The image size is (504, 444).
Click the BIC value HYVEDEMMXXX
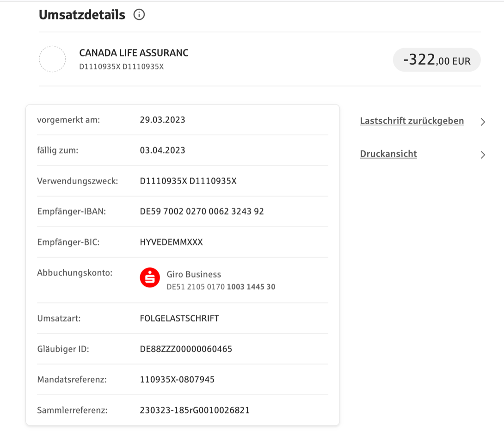[x=172, y=242]
